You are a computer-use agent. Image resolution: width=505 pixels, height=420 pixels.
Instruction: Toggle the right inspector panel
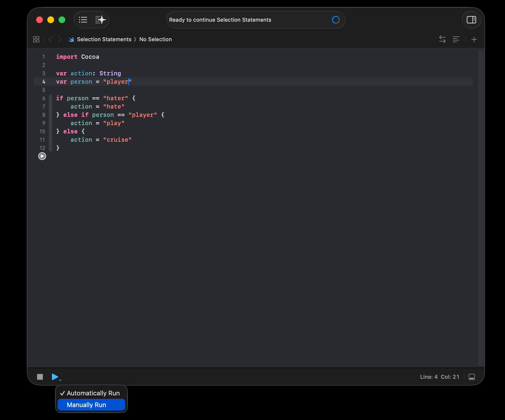pos(471,20)
